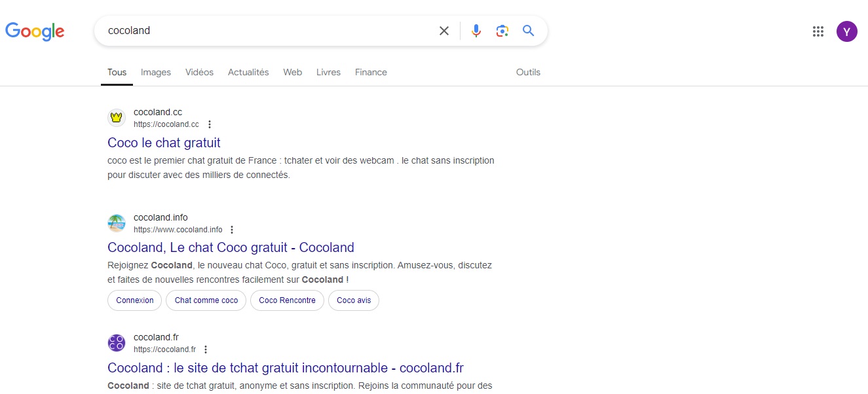Viewport: 868px width, 394px height.
Task: Switch to the Images tab
Action: (156, 72)
